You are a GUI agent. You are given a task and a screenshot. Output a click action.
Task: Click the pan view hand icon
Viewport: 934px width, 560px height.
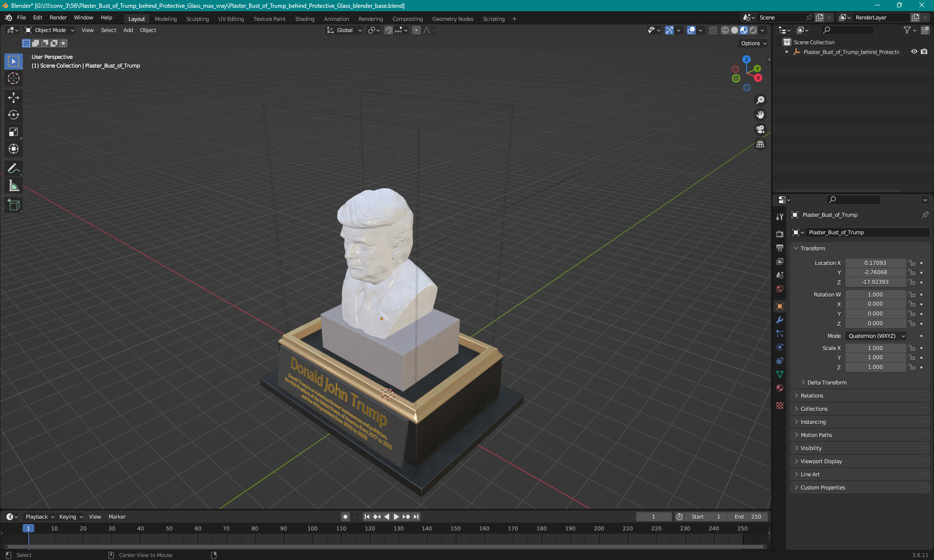[760, 115]
